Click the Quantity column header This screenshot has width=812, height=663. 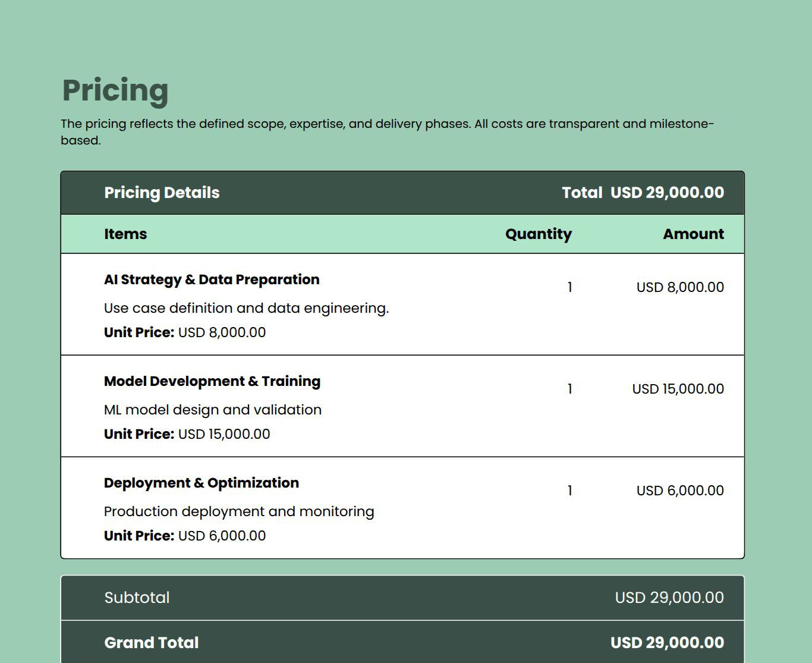pyautogui.click(x=538, y=234)
